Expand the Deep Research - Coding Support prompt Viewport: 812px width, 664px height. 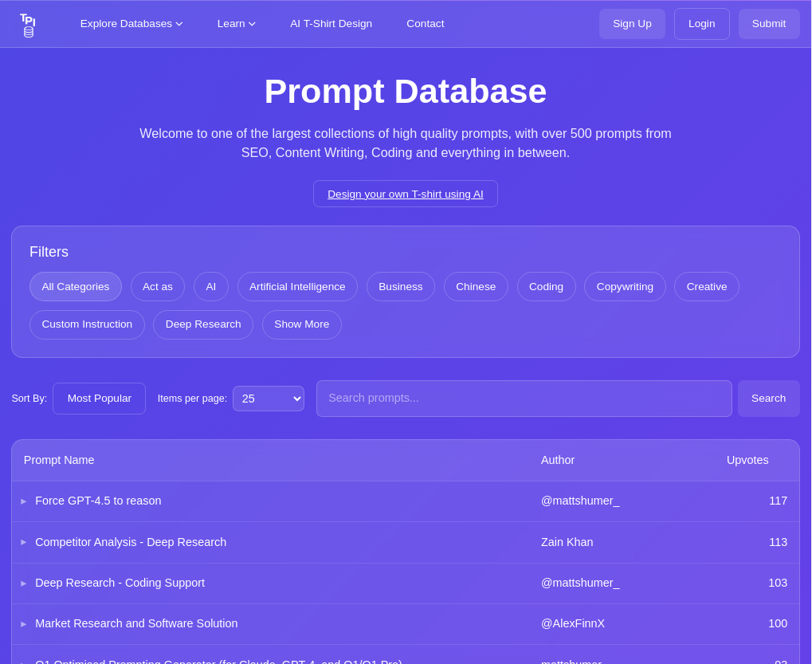(24, 583)
